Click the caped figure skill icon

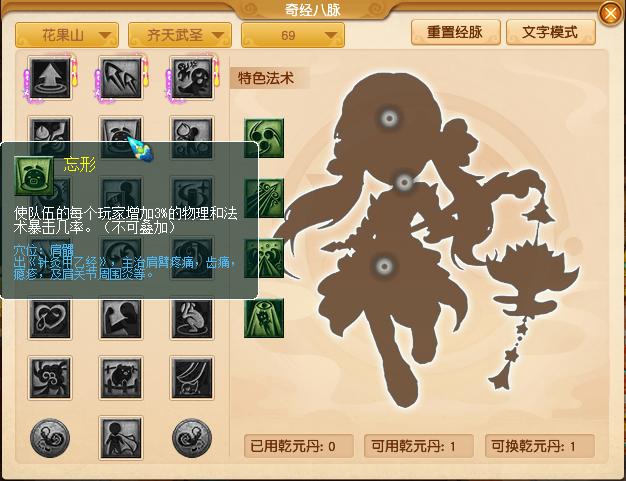pyautogui.click(x=121, y=438)
